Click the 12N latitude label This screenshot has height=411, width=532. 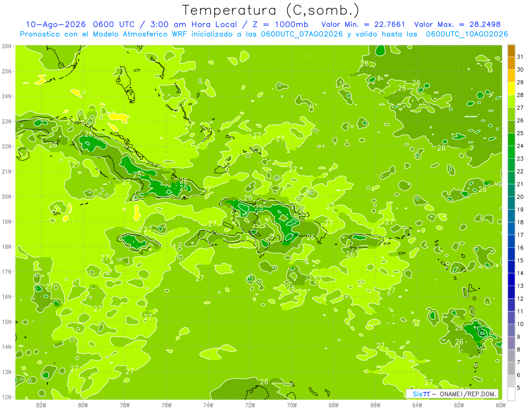pyautogui.click(x=6, y=397)
